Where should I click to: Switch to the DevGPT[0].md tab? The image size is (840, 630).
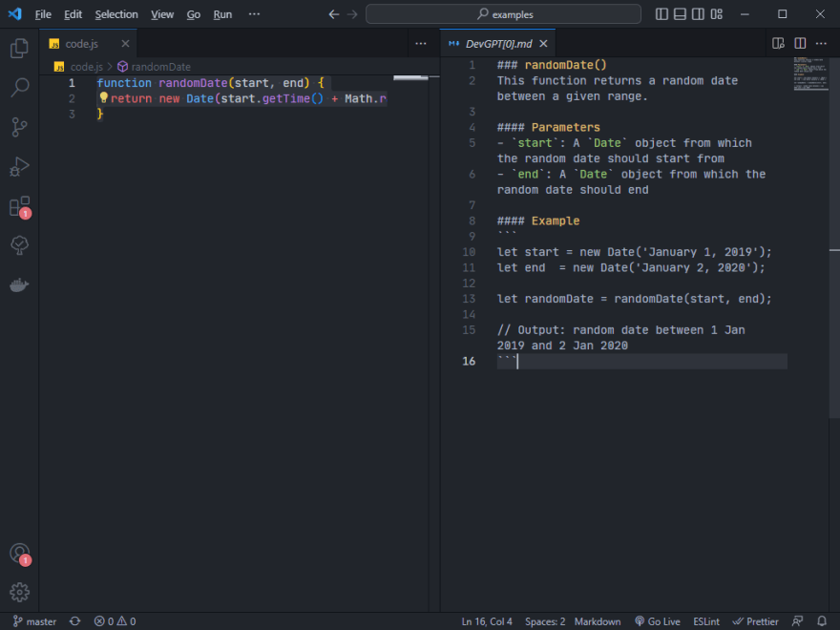pos(498,44)
